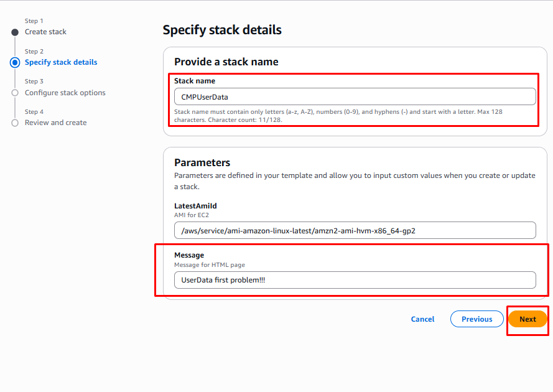Screen dimensions: 553x392
Task: Click the active Step 2 circle indicator
Action: (x=15, y=62)
